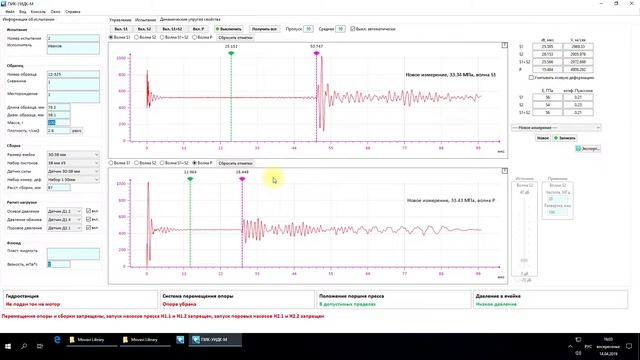Click the lower chart's corner expand icon
Viewport: 640px width, 360px height.
pyautogui.click(x=504, y=171)
